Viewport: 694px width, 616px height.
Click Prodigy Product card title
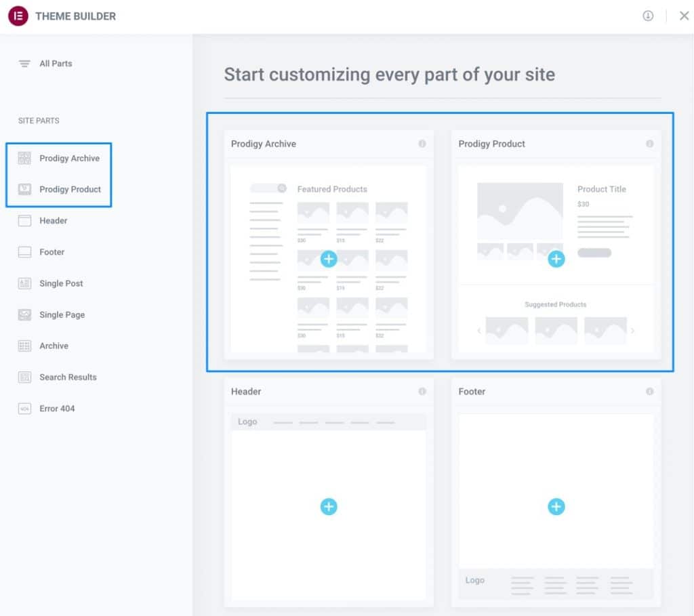coord(491,144)
